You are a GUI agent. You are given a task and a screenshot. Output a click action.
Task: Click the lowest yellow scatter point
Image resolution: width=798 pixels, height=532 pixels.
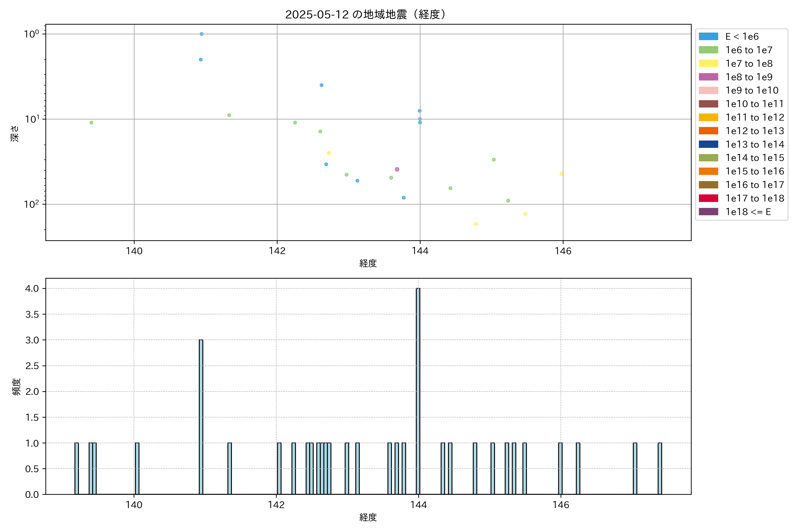coord(476,224)
